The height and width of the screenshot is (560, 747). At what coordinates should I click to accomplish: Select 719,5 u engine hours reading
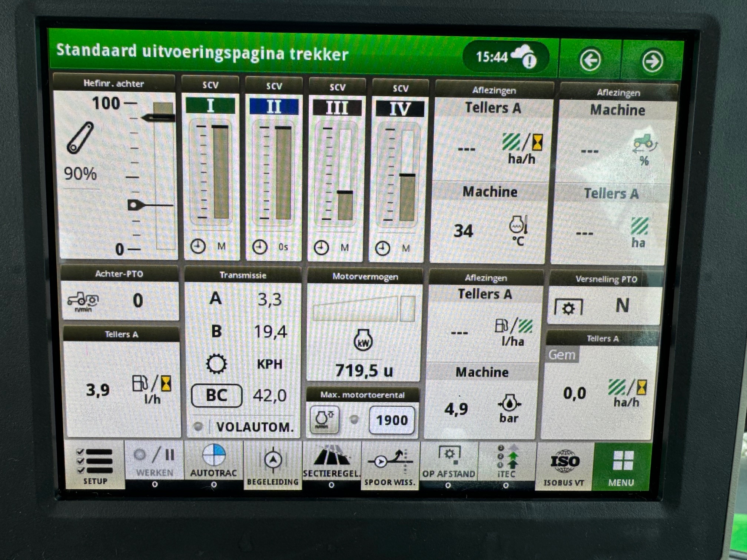coord(364,370)
